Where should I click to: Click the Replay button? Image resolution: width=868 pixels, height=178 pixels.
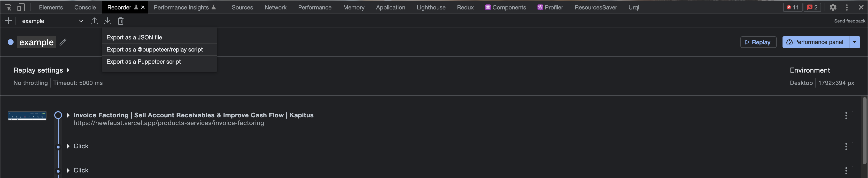(x=758, y=42)
